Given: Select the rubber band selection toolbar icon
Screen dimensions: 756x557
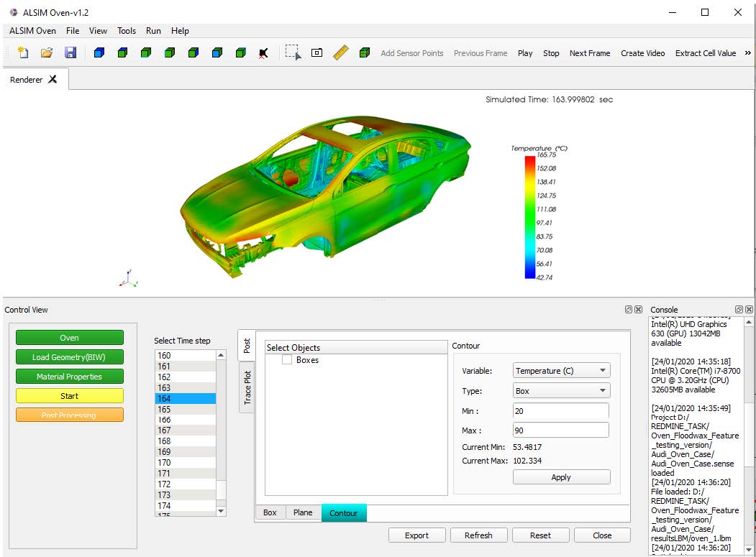Looking at the screenshot, I should (293, 52).
